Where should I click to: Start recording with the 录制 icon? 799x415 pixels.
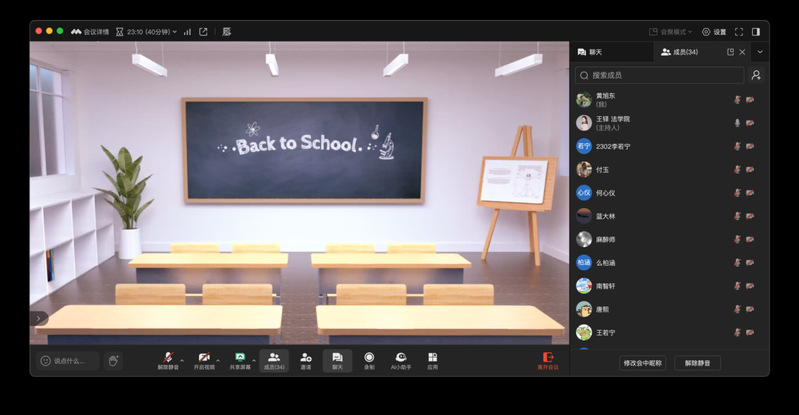[369, 358]
